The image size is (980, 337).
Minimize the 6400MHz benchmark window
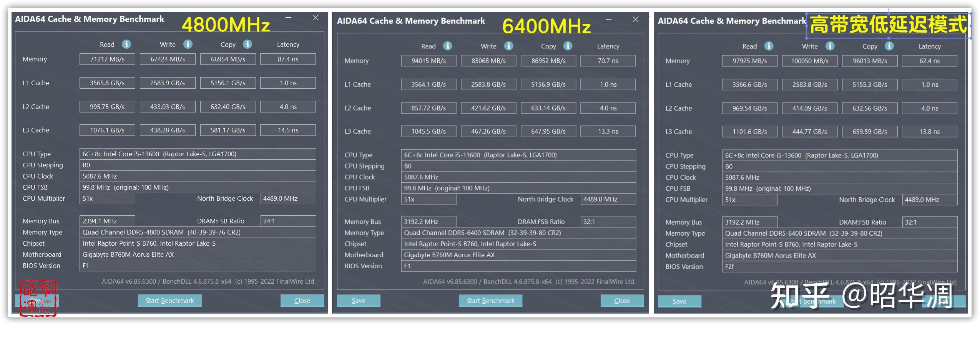point(608,19)
